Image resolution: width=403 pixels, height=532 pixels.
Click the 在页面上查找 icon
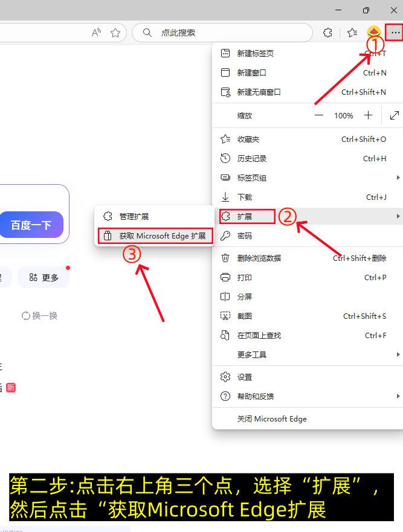pyautogui.click(x=225, y=335)
